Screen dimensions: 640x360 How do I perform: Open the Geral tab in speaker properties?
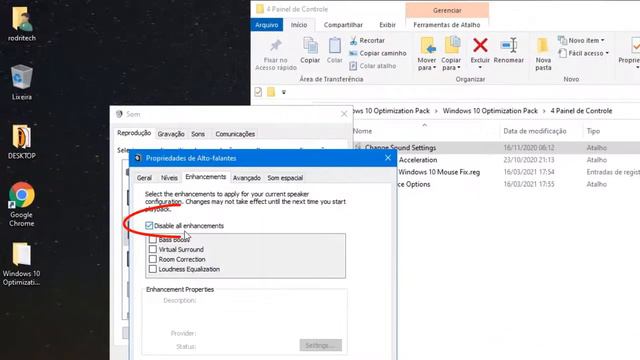point(144,178)
